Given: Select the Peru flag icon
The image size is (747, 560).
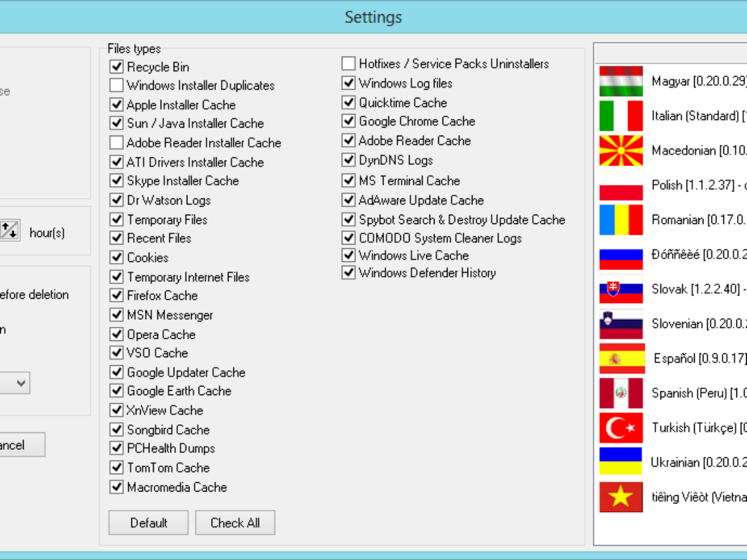Looking at the screenshot, I should point(621,393).
